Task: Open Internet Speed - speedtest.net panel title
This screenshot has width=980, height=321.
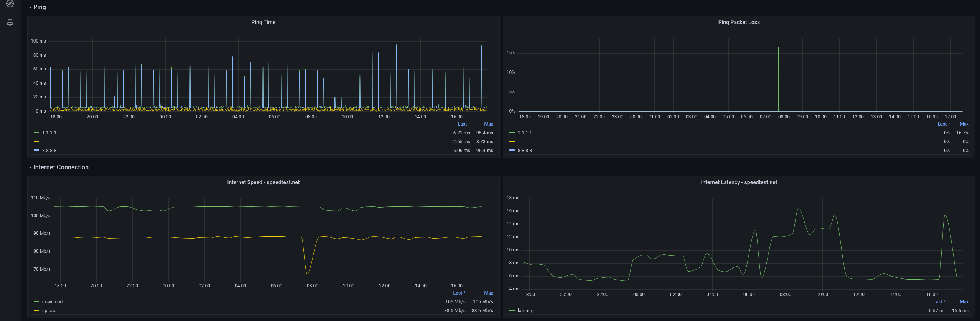Action: (263, 182)
